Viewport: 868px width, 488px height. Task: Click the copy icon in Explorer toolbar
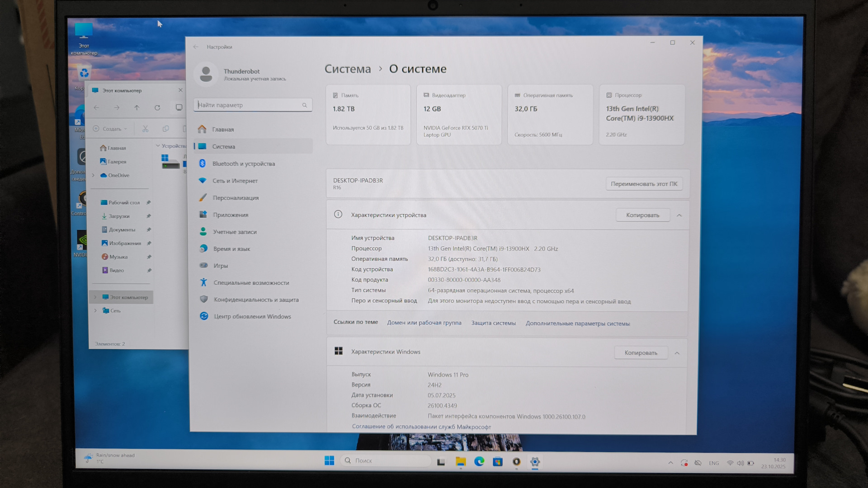pos(166,129)
